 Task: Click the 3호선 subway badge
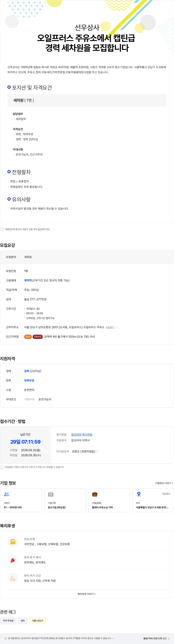28,337
